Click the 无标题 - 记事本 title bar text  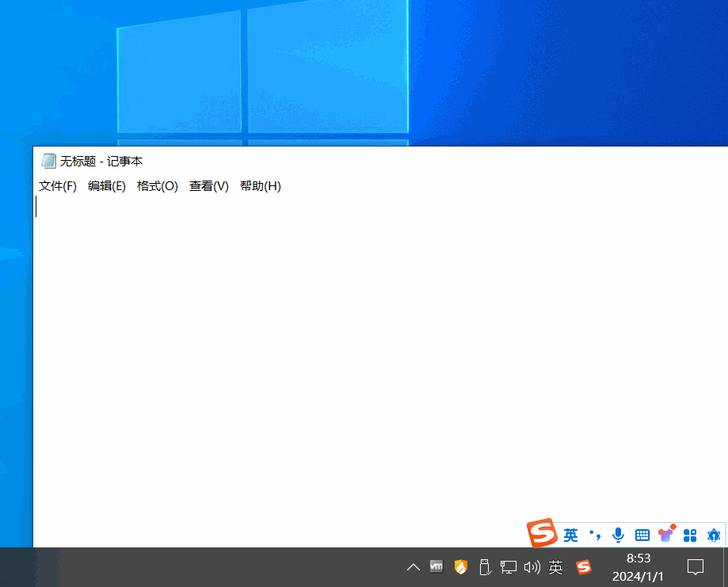101,161
